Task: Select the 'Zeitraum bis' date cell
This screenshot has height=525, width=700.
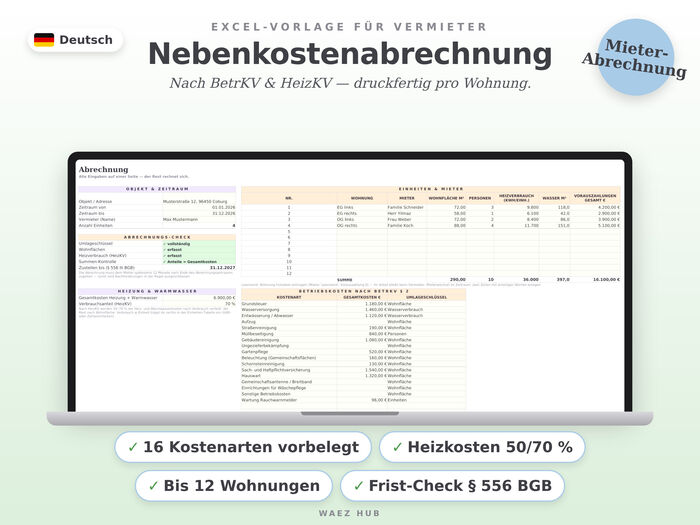Action: coord(199,213)
